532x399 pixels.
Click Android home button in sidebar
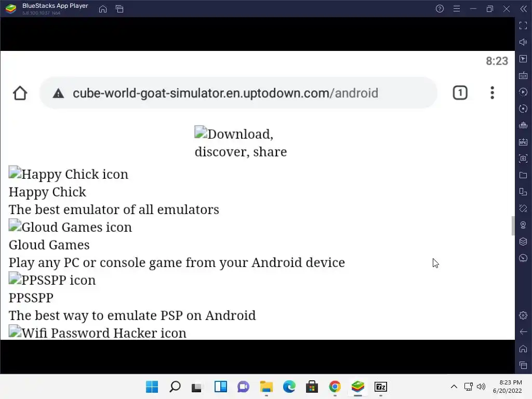pos(523,349)
